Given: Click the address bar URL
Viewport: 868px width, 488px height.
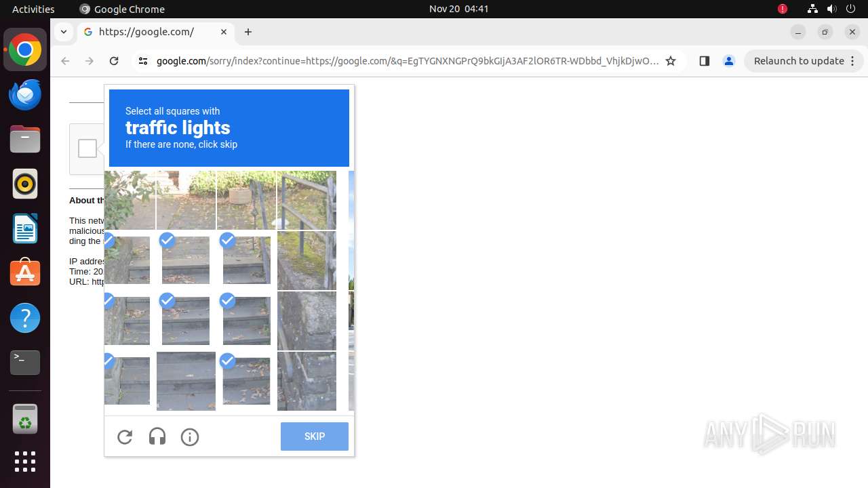Looking at the screenshot, I should coord(407,61).
